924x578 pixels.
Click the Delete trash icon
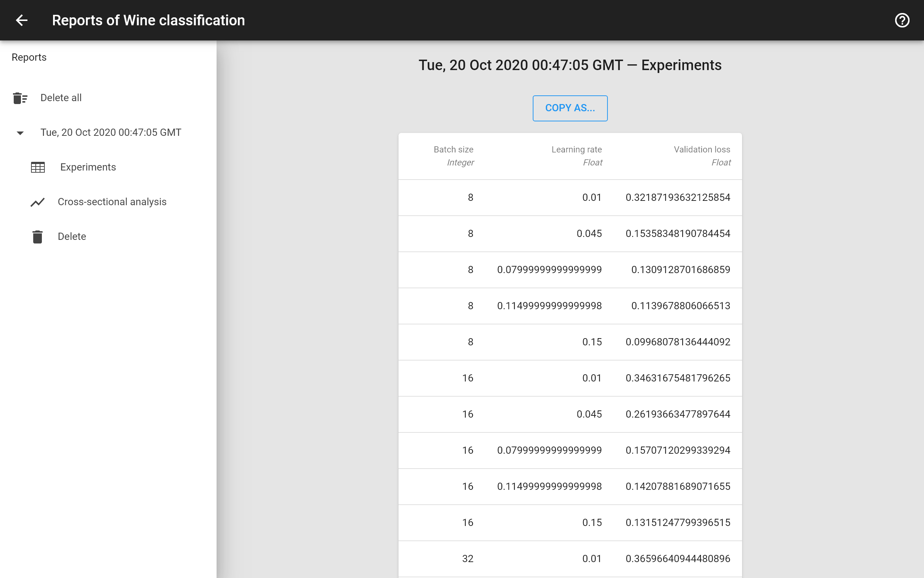(x=38, y=237)
